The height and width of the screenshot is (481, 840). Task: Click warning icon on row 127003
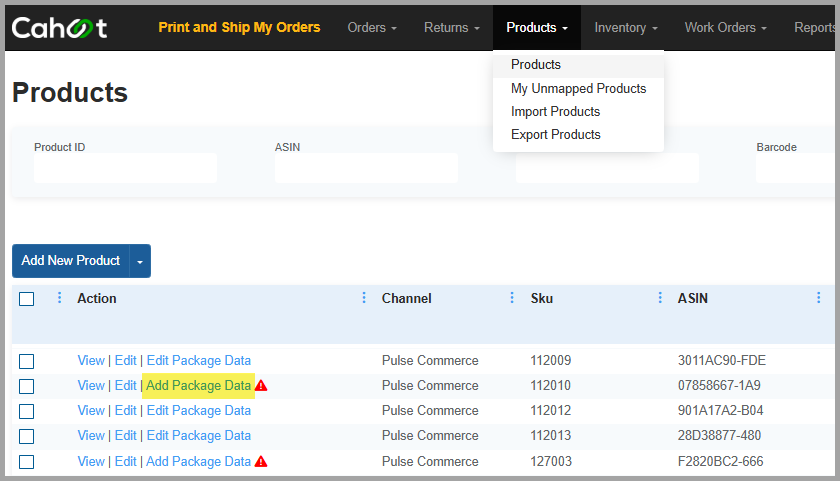point(261,461)
